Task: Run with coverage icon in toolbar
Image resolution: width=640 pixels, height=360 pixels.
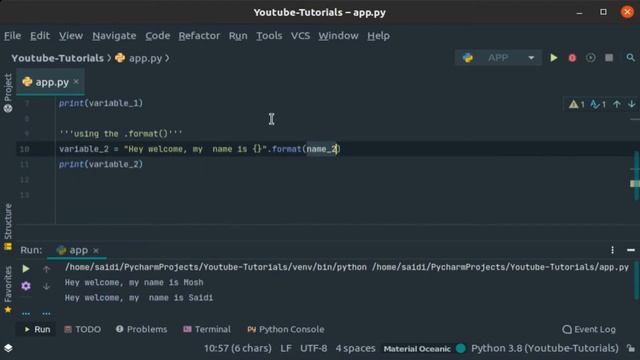Action: tap(590, 58)
